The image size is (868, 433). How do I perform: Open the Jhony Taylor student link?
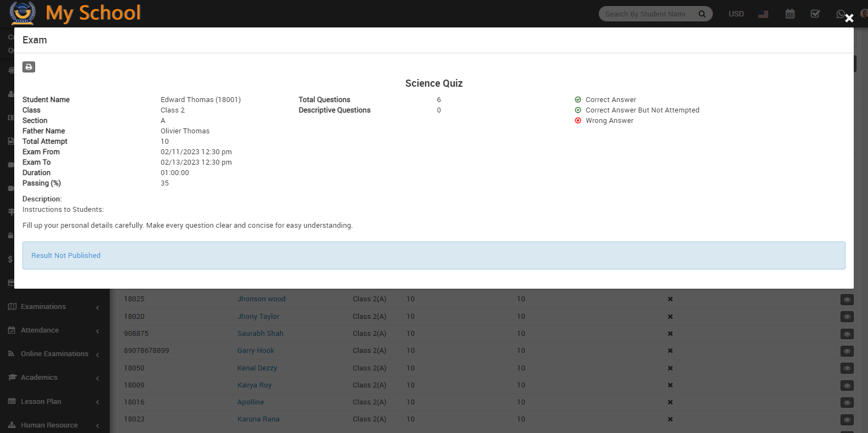pos(258,317)
